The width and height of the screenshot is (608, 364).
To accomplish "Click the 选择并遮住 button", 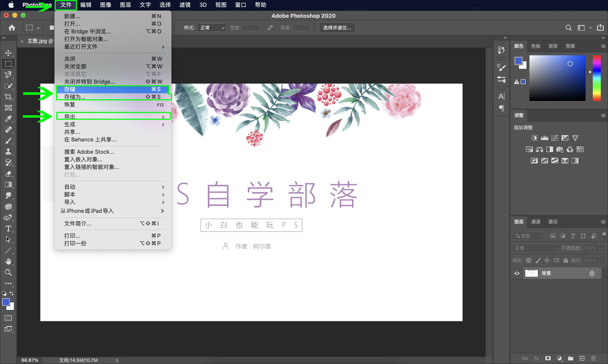I will click(337, 27).
